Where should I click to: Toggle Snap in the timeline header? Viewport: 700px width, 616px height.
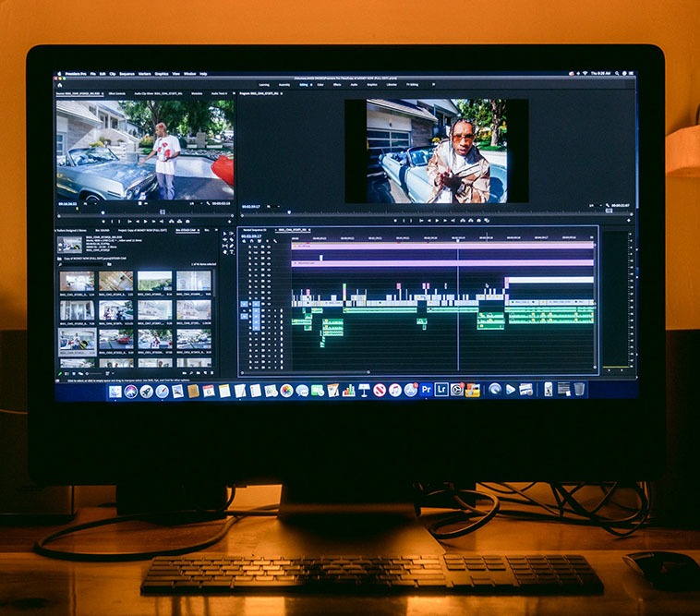[252, 241]
